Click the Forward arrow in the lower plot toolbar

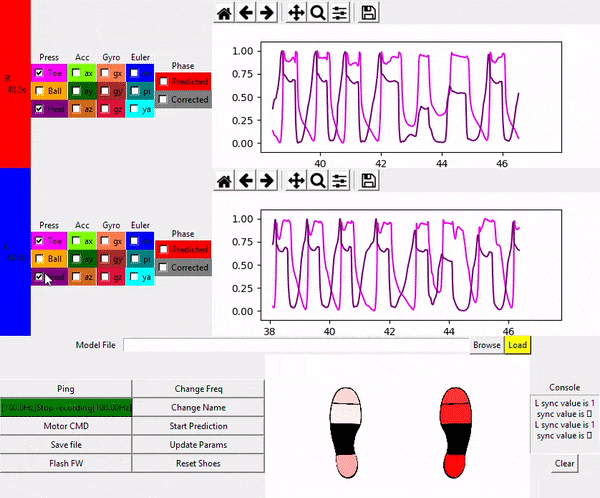pyautogui.click(x=267, y=181)
